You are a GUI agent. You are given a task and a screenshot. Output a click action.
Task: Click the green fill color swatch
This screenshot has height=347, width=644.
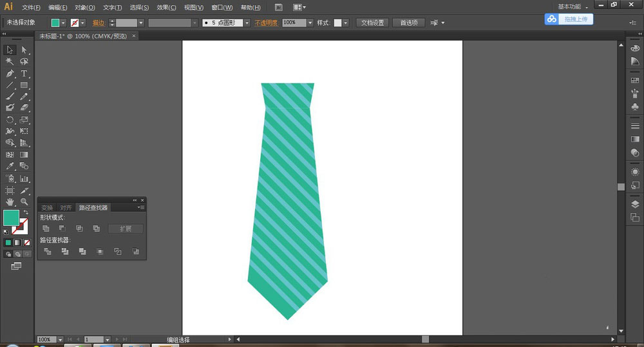click(11, 218)
